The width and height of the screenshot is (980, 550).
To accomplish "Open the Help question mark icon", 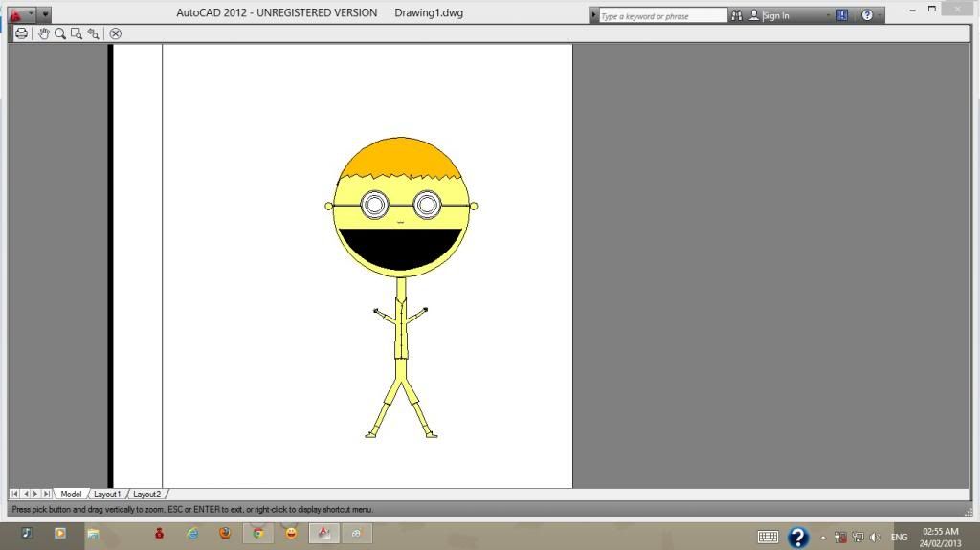I will tap(867, 15).
